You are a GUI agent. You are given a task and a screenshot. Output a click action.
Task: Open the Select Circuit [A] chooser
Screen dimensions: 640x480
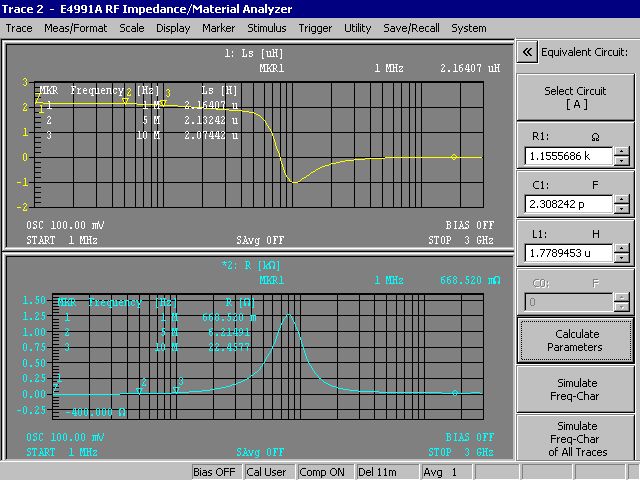click(574, 97)
